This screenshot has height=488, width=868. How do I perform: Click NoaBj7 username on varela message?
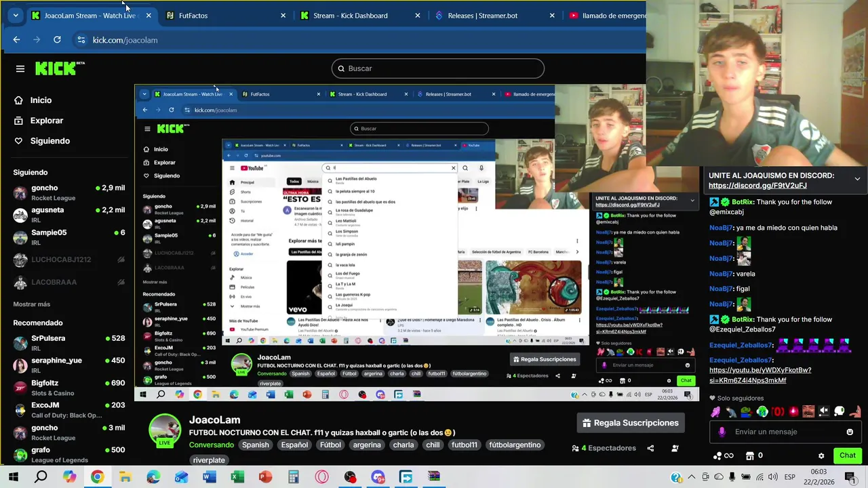(x=721, y=274)
